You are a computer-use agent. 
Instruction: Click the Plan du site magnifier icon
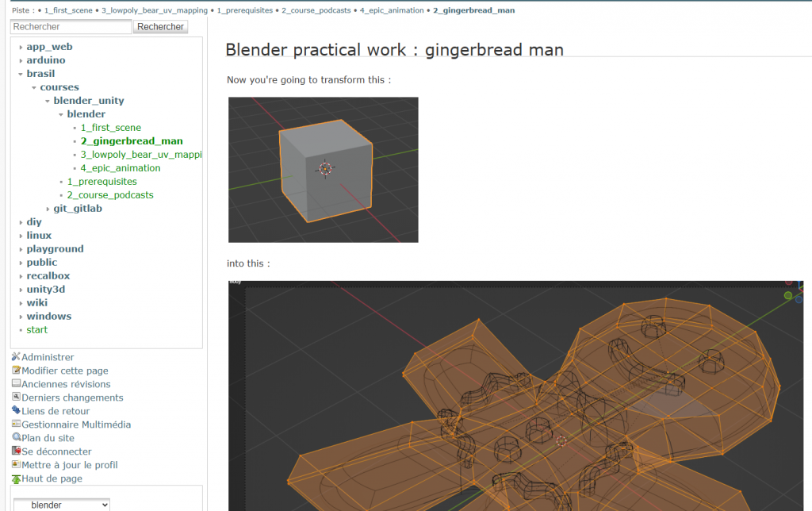pos(16,437)
